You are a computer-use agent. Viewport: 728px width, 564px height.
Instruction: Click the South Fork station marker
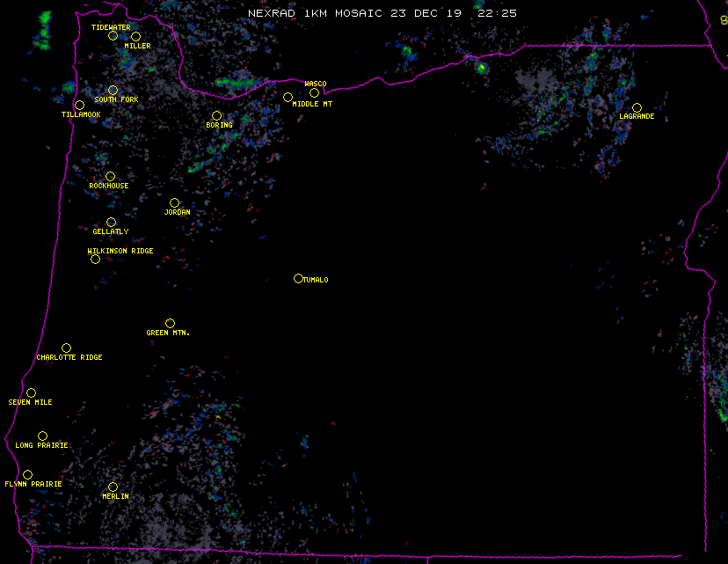coord(113,91)
